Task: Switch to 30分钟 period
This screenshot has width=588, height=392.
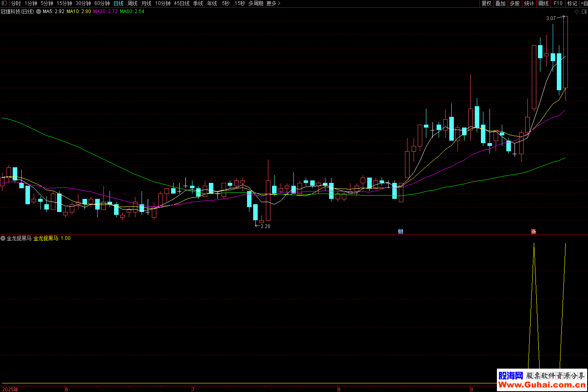Action: (83, 3)
